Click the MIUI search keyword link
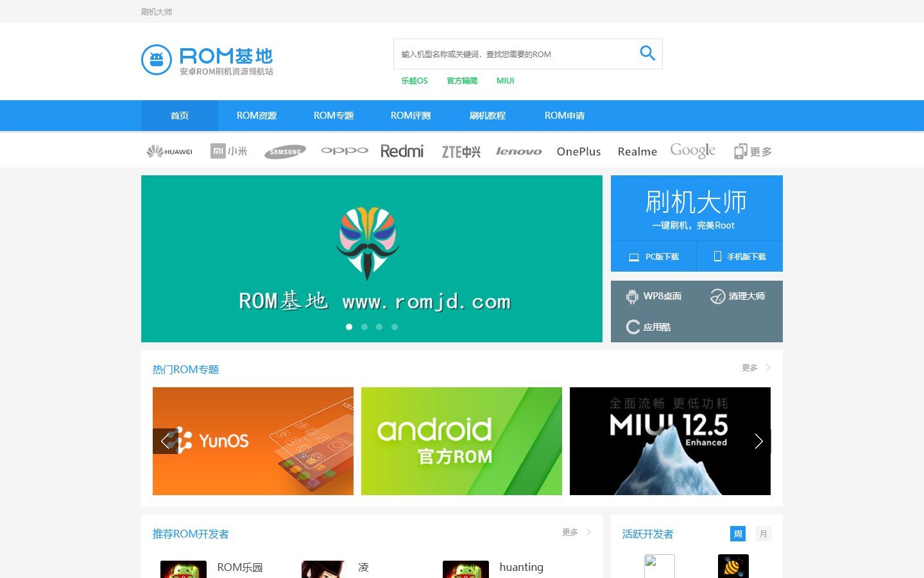 [506, 80]
